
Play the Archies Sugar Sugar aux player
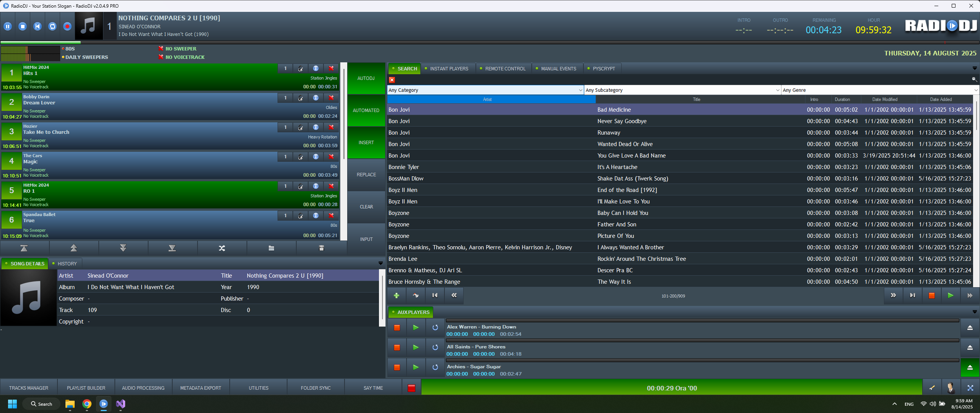[416, 367]
